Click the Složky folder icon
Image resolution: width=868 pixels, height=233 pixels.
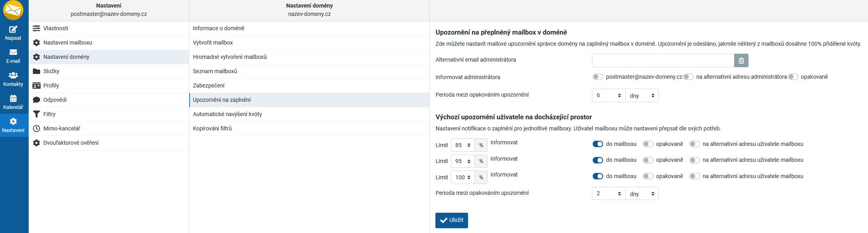37,71
